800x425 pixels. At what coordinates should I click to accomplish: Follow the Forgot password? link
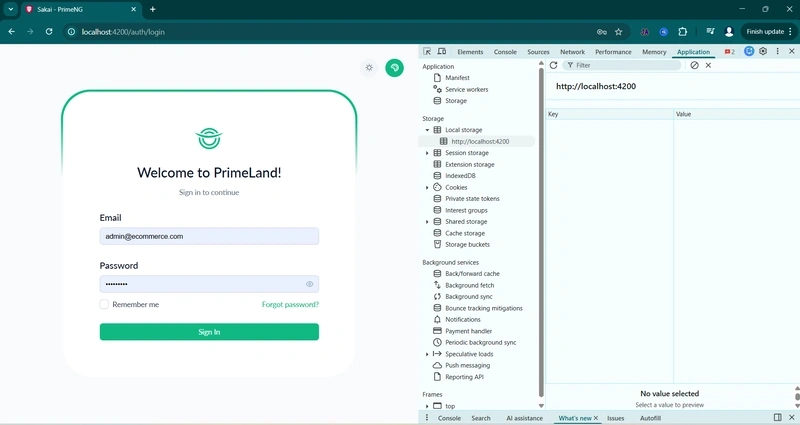click(x=290, y=305)
